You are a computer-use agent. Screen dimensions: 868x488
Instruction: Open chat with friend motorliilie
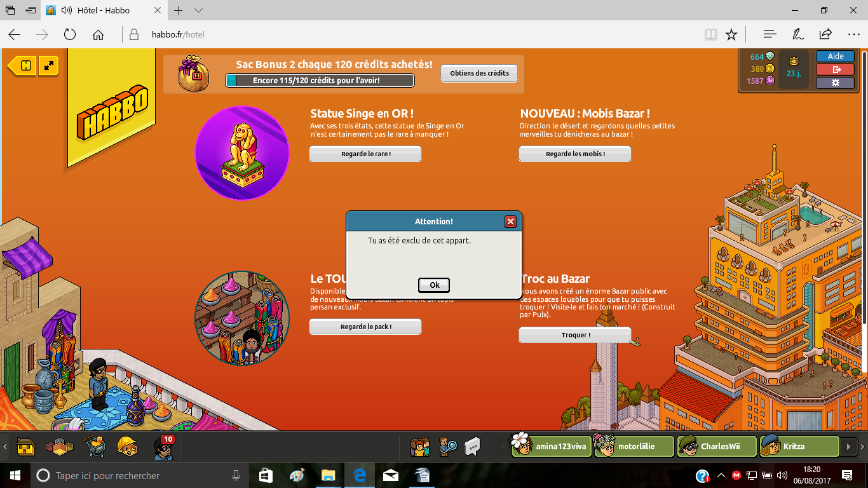pyautogui.click(x=634, y=446)
